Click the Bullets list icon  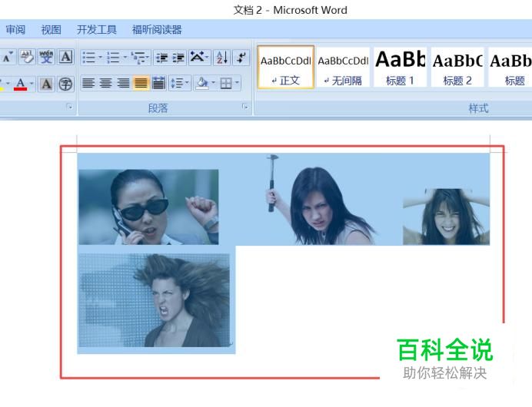click(x=89, y=58)
